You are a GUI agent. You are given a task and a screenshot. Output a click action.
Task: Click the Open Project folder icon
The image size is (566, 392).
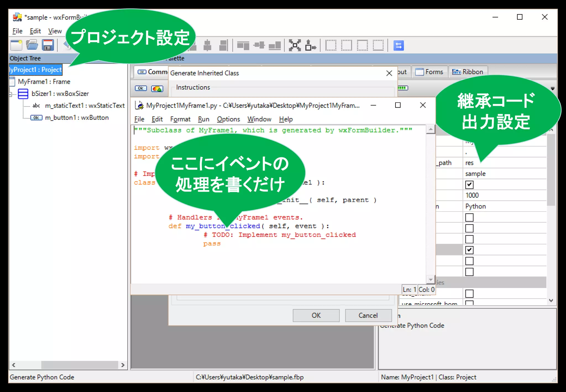click(x=32, y=45)
